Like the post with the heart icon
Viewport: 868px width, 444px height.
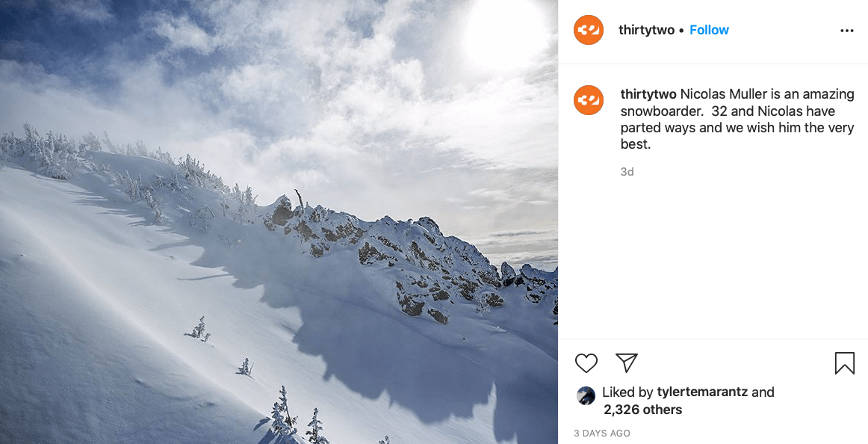(x=586, y=363)
